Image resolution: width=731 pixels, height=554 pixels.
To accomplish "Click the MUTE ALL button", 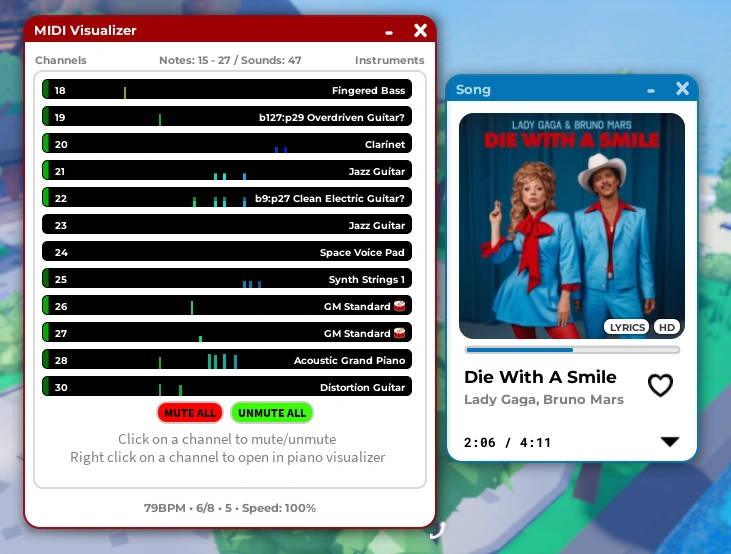I will tap(190, 413).
